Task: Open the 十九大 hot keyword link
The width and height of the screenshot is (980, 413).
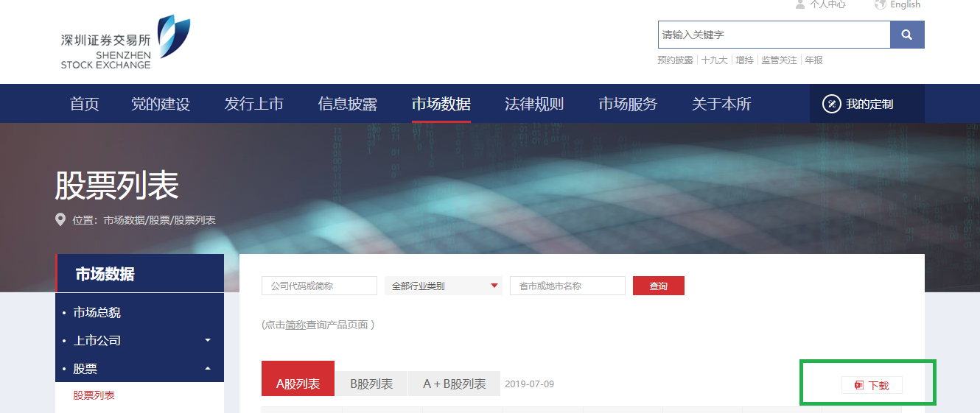Action: 714,60
